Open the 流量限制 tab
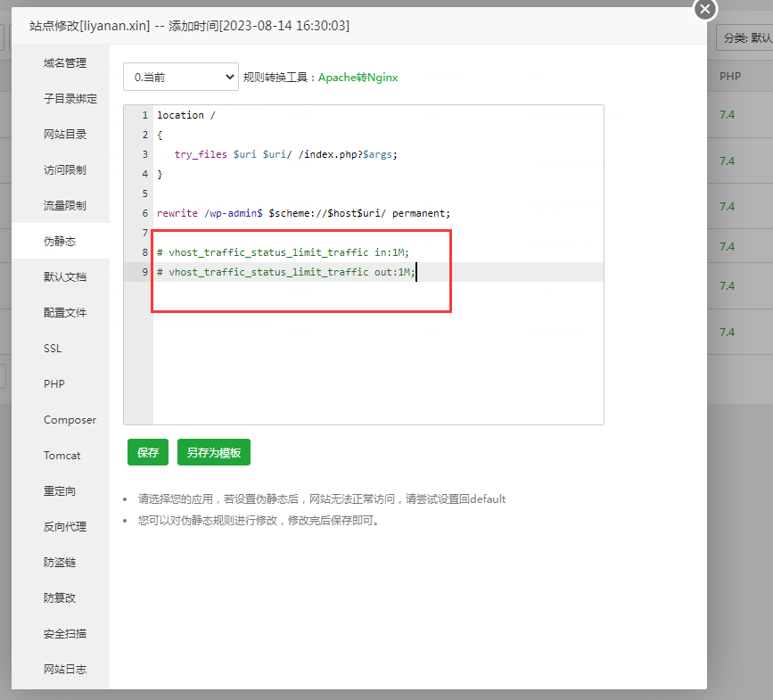773x700 pixels. (65, 206)
